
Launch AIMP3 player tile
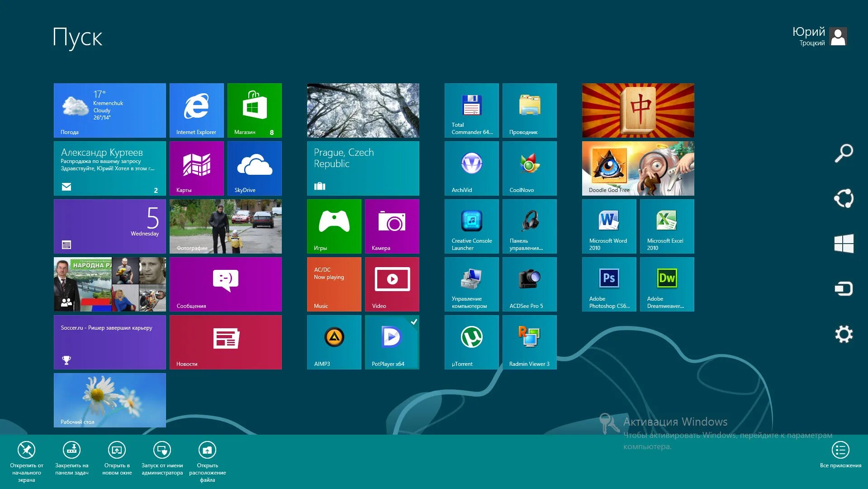[334, 342]
